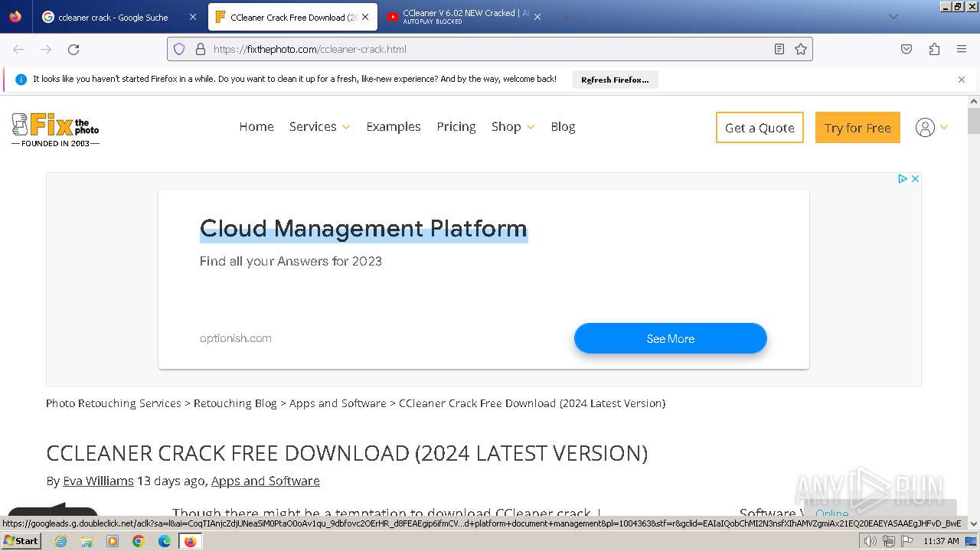The width and height of the screenshot is (980, 551).
Task: Click the clock showing 11:37 AM
Action: point(941,541)
